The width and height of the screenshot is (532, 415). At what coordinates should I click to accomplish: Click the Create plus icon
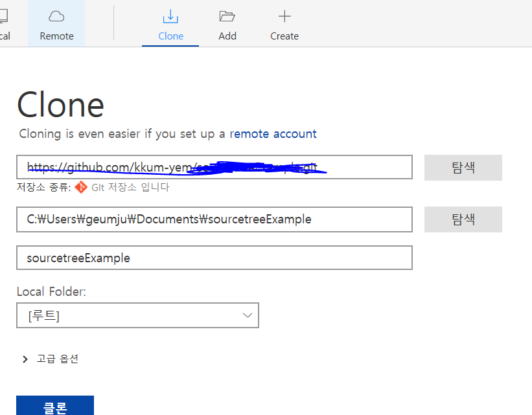pos(284,16)
